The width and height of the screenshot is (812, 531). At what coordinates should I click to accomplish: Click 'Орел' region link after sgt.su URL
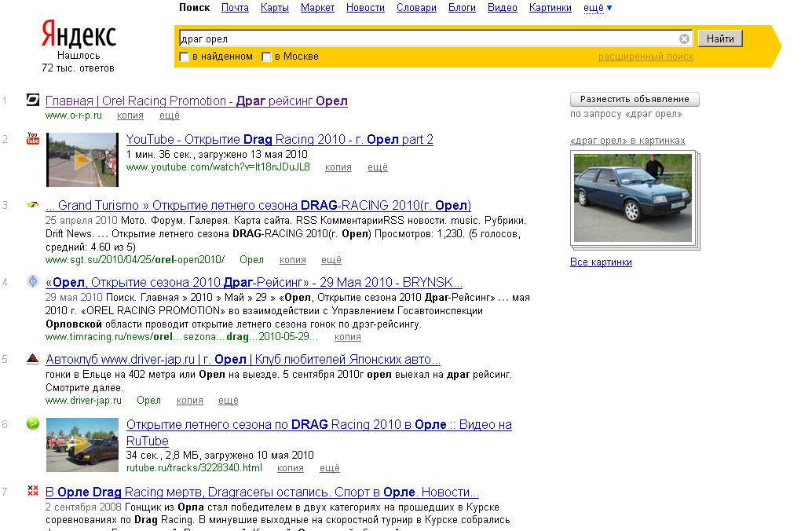click(251, 260)
